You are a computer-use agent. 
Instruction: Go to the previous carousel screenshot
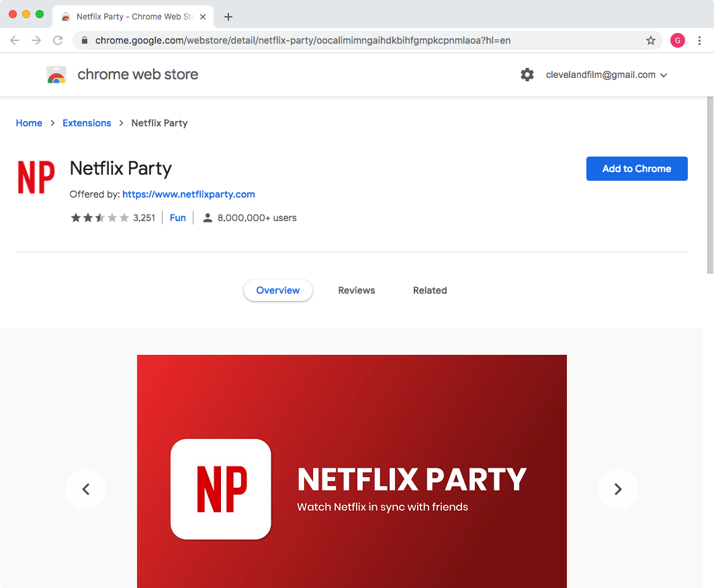coord(86,489)
